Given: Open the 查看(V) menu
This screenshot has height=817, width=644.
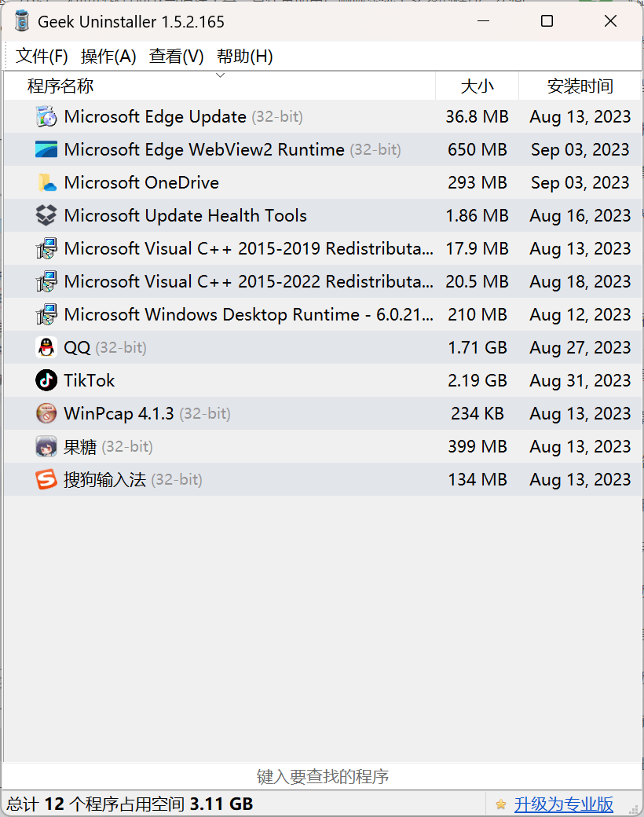Looking at the screenshot, I should [x=176, y=57].
